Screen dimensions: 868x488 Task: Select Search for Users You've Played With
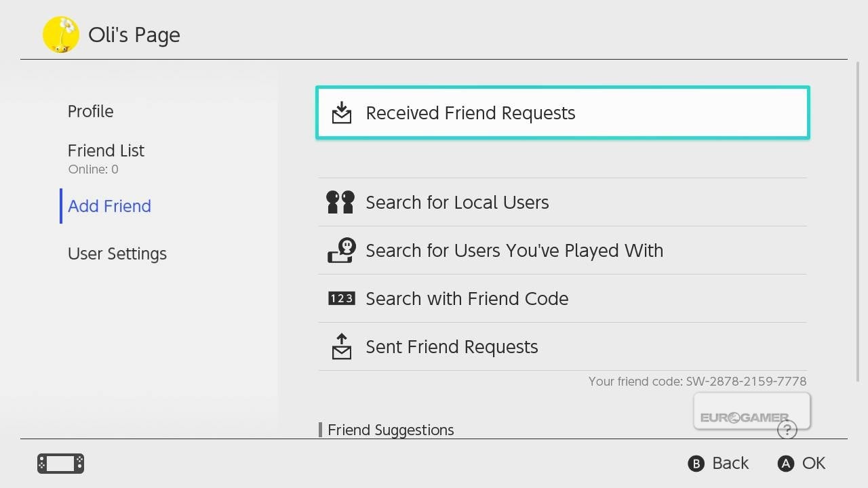coord(514,250)
